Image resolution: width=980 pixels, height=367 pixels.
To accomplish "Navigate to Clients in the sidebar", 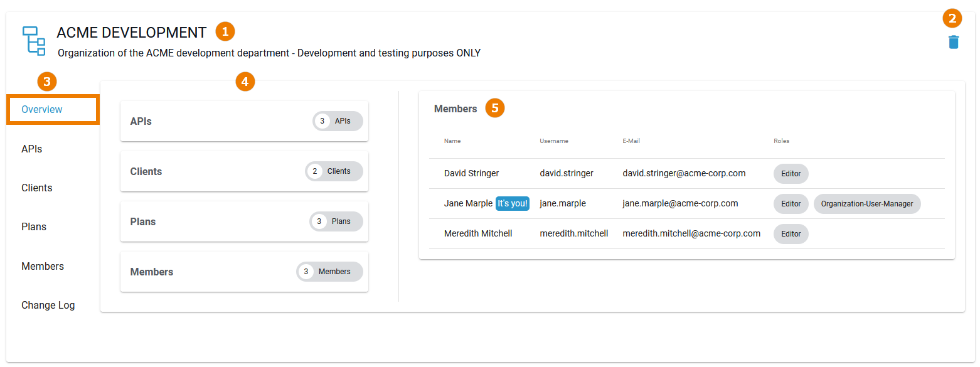I will (x=36, y=188).
